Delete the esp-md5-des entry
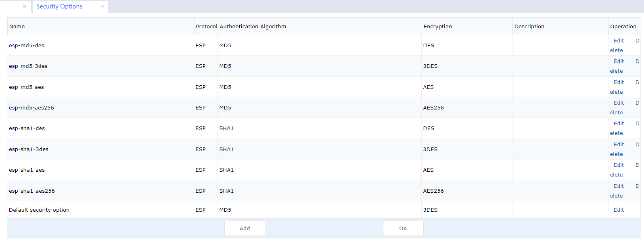 click(x=616, y=50)
